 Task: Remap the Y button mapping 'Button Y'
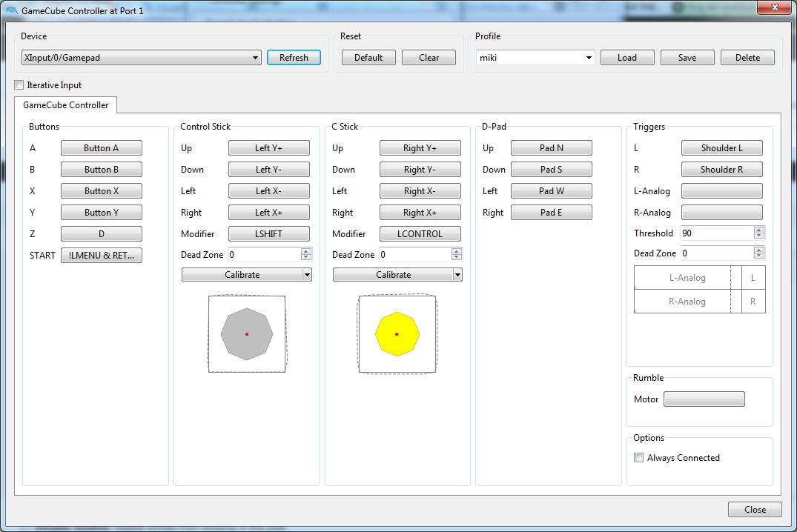pos(101,213)
